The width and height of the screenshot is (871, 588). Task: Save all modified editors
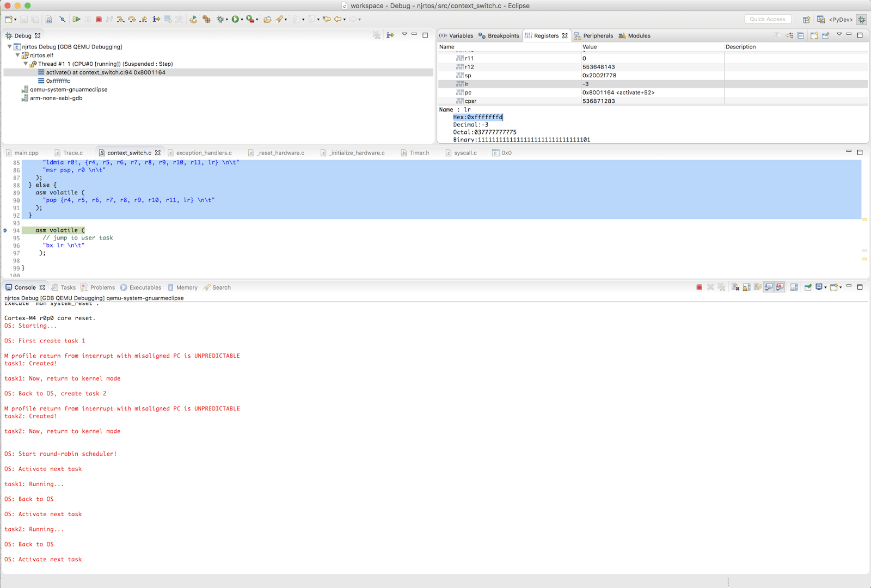coord(34,19)
